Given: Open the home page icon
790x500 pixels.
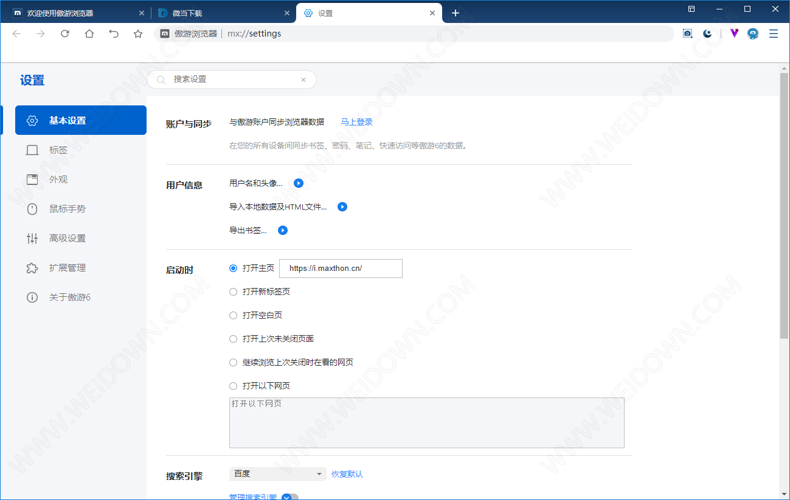Looking at the screenshot, I should pyautogui.click(x=89, y=34).
